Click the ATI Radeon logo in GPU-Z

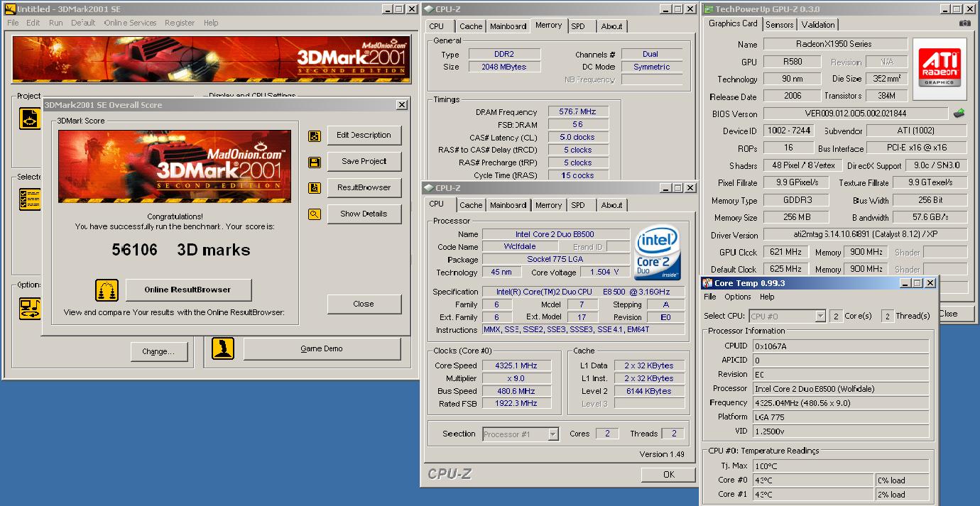point(940,67)
